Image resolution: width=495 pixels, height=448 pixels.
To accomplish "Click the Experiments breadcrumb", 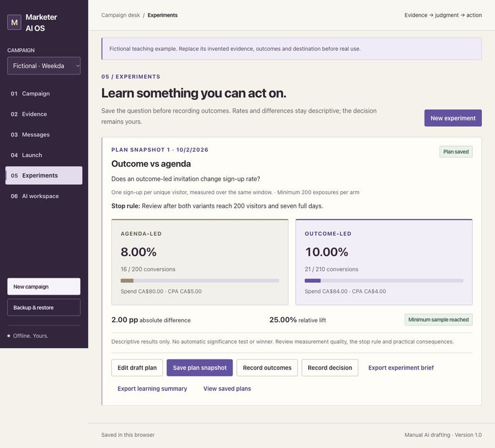I will point(163,15).
